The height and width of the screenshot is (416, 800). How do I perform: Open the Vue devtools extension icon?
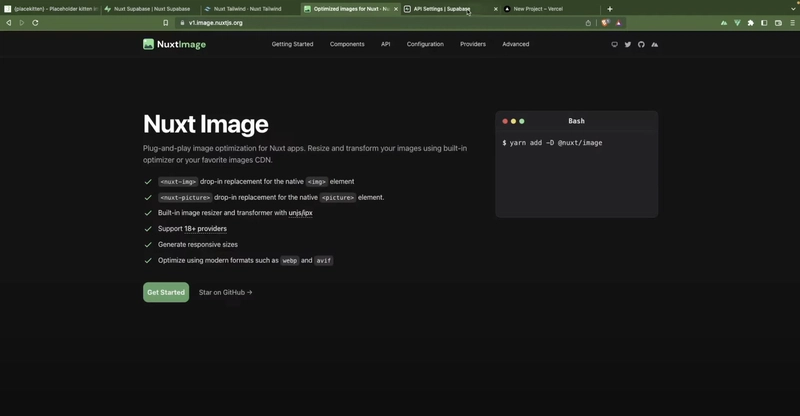(737, 22)
